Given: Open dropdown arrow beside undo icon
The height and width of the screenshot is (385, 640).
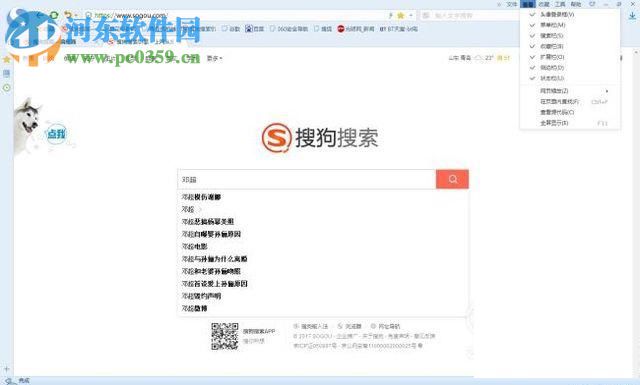Looking at the screenshot, I should (x=76, y=16).
